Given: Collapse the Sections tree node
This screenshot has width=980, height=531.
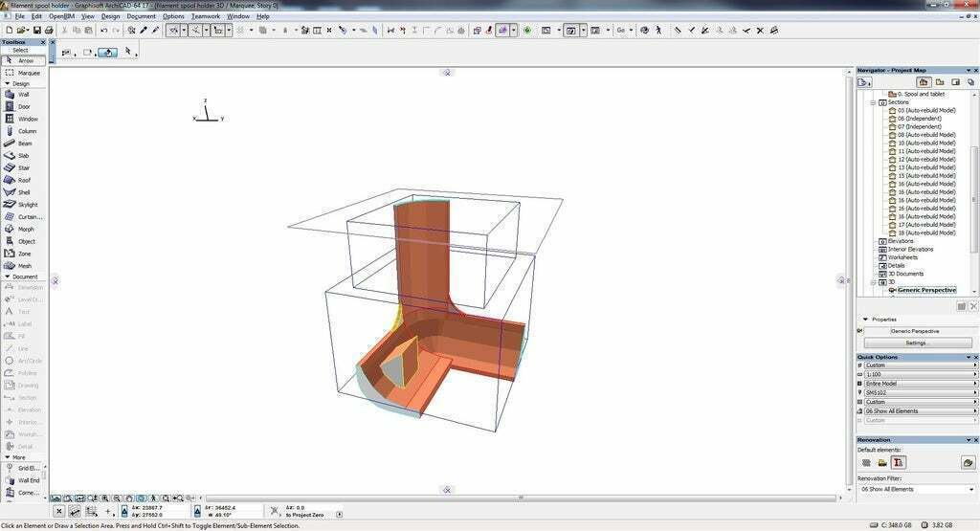Looking at the screenshot, I should (x=873, y=102).
